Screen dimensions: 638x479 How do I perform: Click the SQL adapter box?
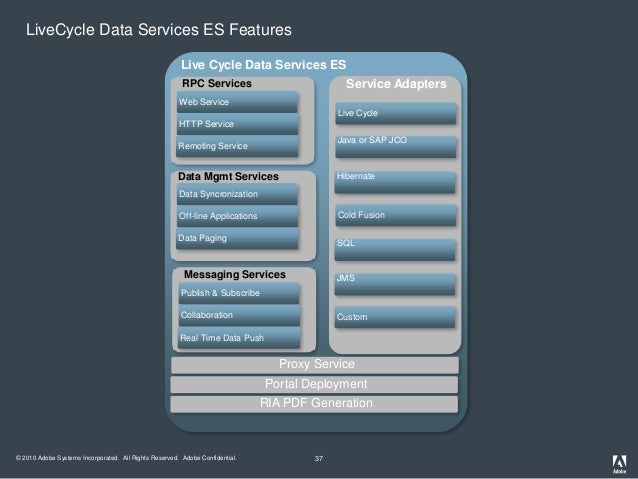coord(395,249)
